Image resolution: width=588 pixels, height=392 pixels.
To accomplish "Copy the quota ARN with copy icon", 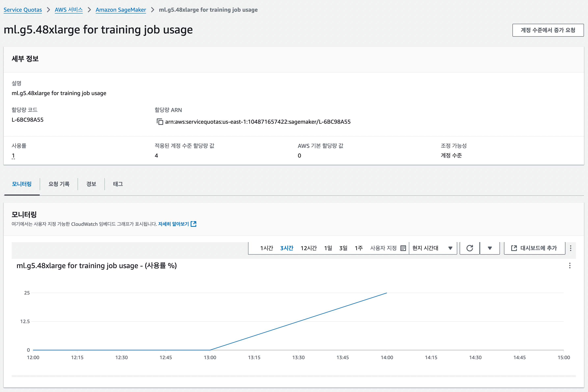I will point(160,122).
